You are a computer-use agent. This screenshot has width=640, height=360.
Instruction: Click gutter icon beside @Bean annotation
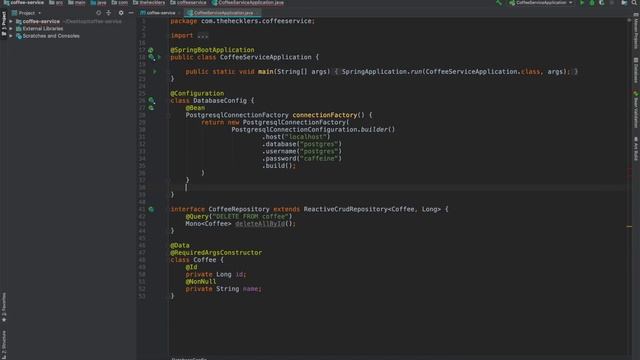coord(151,108)
